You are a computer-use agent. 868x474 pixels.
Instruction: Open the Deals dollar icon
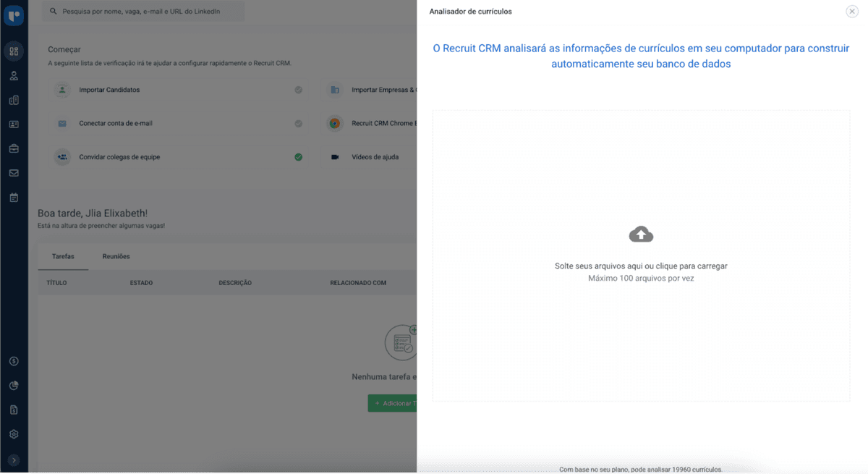(x=14, y=360)
